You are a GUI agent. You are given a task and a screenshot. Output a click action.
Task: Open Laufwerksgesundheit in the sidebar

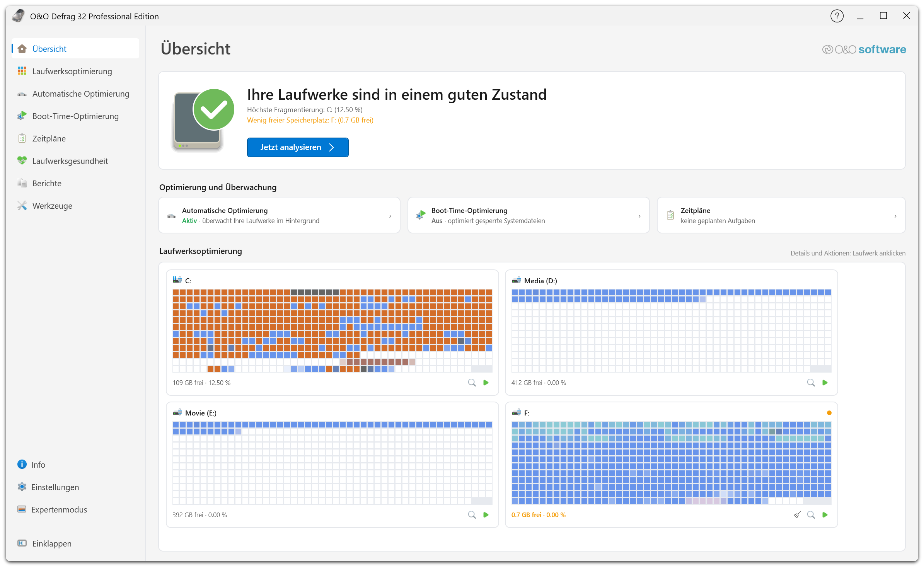click(x=75, y=161)
